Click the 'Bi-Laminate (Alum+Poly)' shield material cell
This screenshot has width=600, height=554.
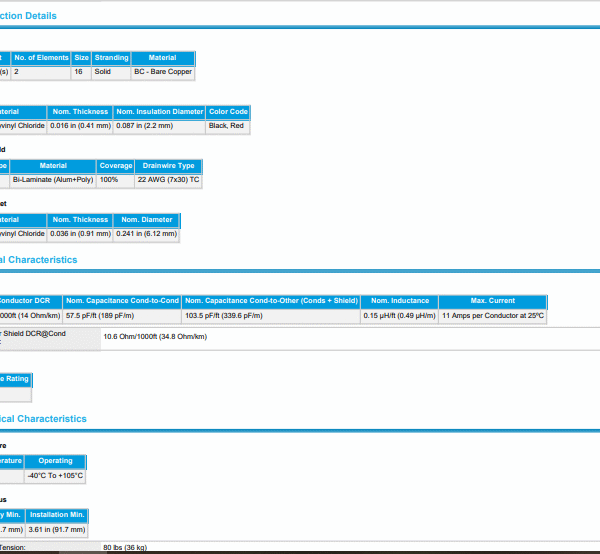pyautogui.click(x=53, y=180)
